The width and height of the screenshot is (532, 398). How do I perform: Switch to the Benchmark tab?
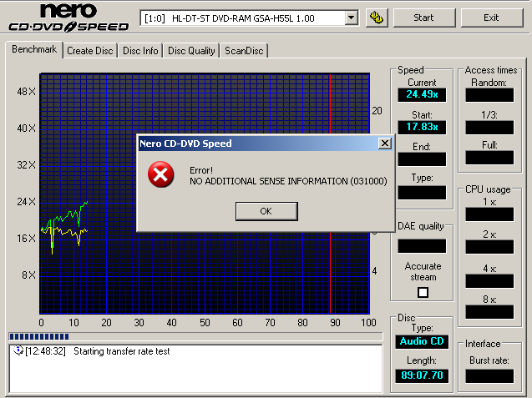pyautogui.click(x=34, y=49)
